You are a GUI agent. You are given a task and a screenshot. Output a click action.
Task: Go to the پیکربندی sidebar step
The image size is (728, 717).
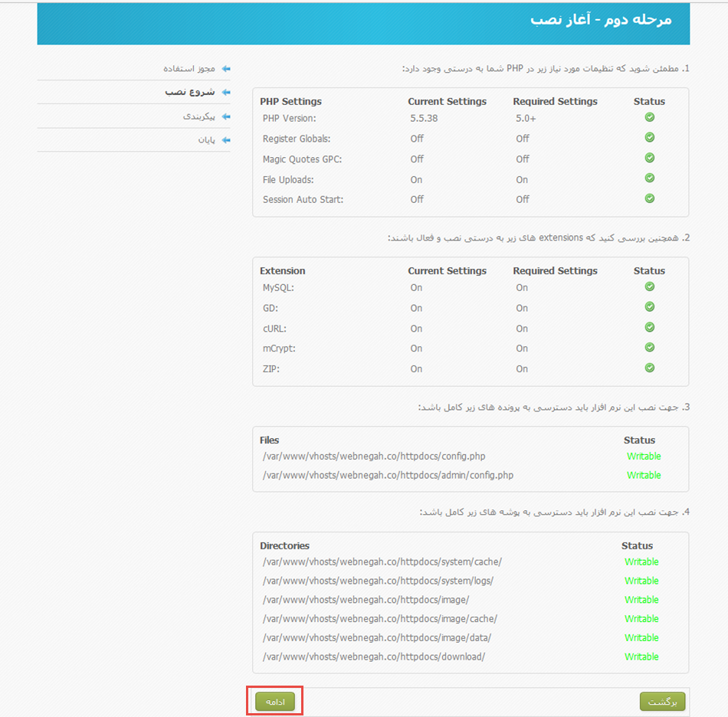point(198,116)
